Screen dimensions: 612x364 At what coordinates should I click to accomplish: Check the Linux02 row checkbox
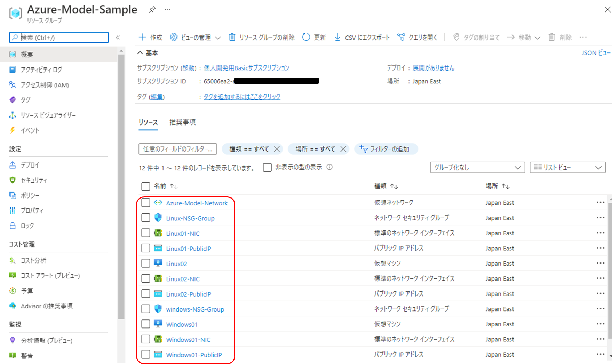tap(146, 264)
